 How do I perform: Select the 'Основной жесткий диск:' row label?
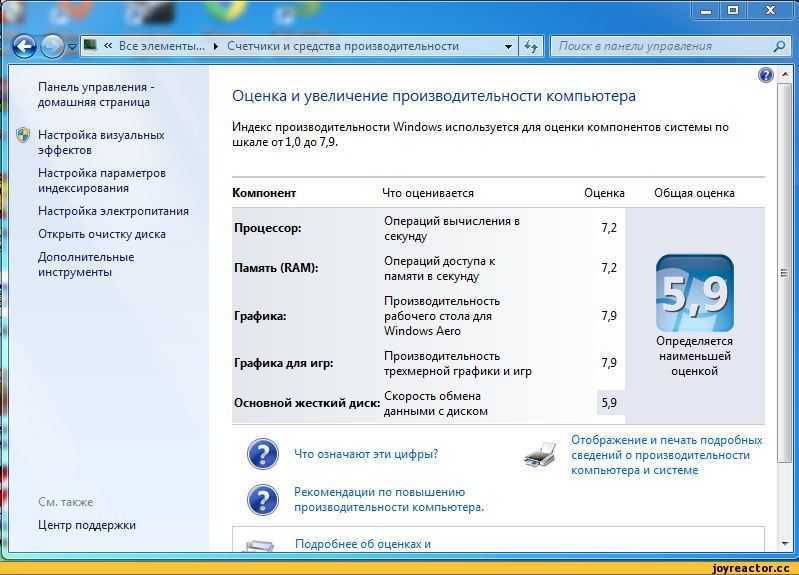307,403
